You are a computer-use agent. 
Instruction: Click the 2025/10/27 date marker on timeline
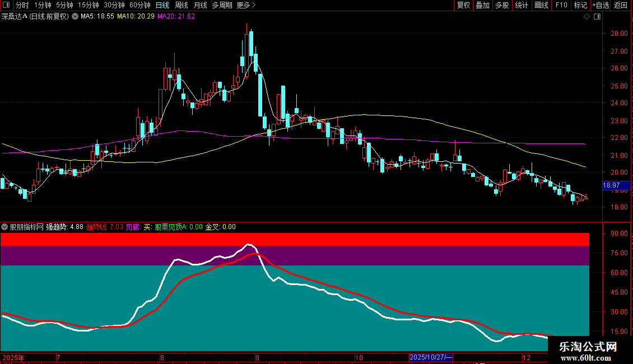(431, 357)
